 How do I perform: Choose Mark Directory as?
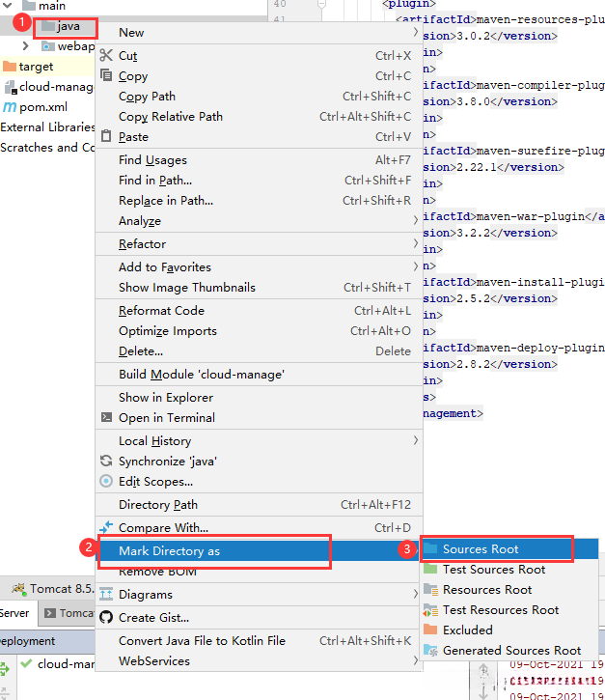(x=259, y=551)
